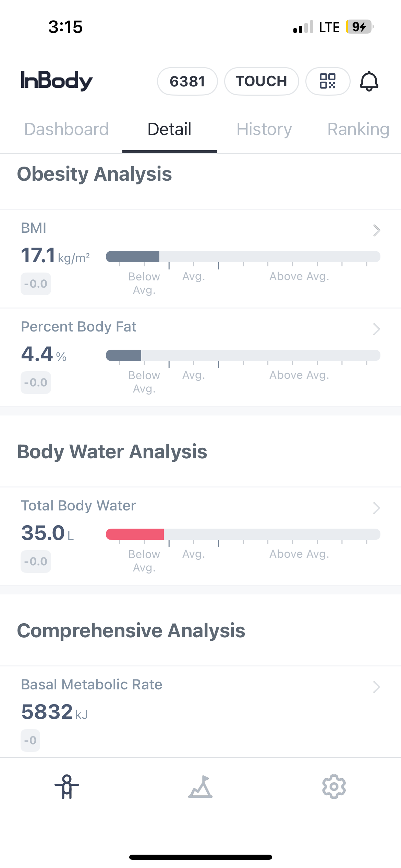Open notifications bell icon
The width and height of the screenshot is (401, 868).
(369, 81)
